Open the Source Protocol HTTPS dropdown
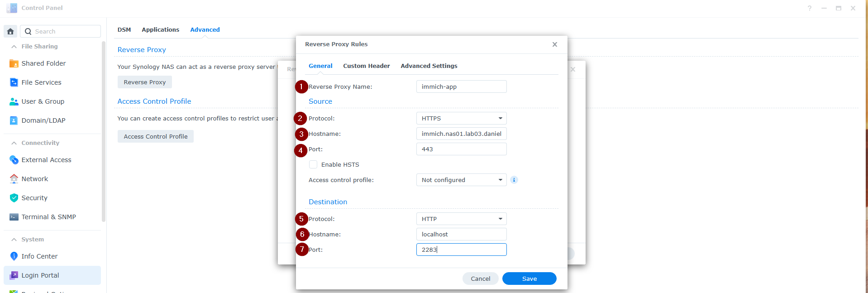This screenshot has width=868, height=293. tap(461, 118)
